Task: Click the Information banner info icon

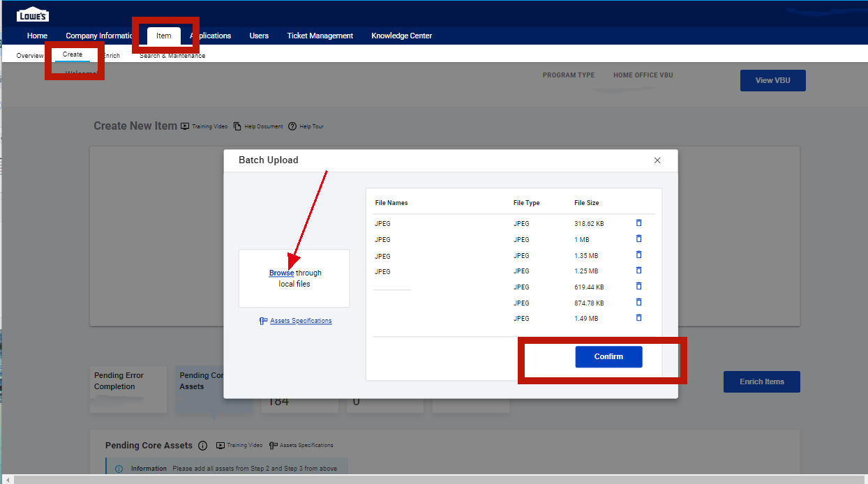Action: (119, 469)
